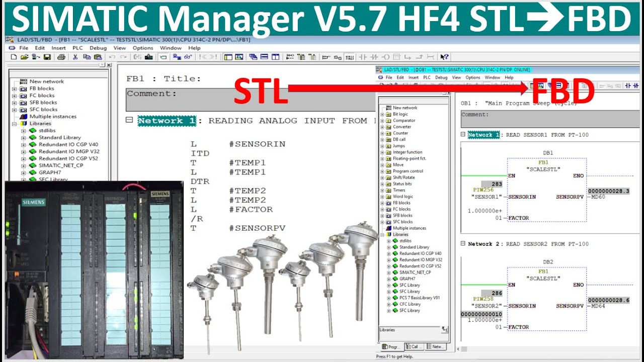Collapse Network 2 READ SENSOR2 in OB1
The image size is (644, 362).
(x=463, y=243)
